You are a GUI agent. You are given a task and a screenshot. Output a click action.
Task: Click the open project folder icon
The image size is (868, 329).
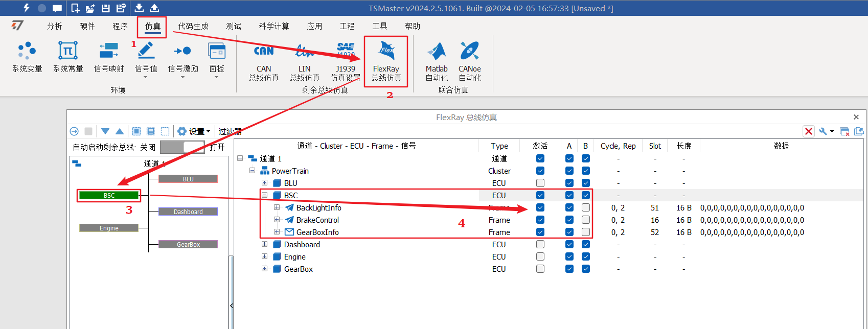tap(90, 8)
